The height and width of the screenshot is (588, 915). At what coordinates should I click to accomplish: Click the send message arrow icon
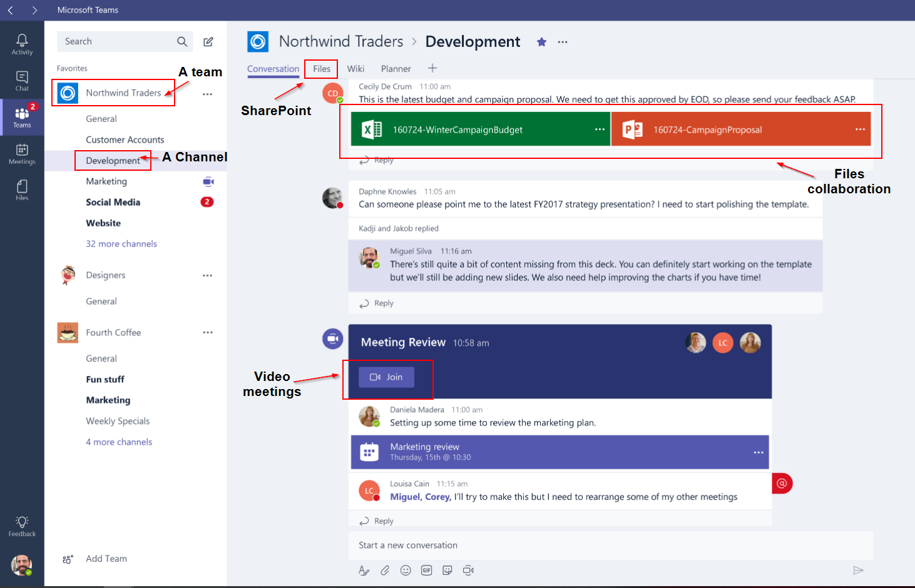click(x=858, y=570)
